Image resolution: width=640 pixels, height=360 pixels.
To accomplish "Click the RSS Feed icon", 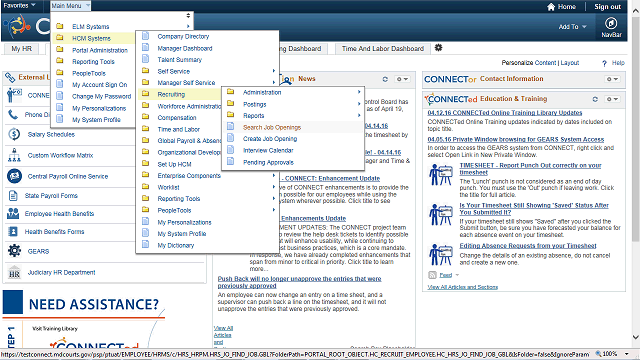I will [432, 275].
